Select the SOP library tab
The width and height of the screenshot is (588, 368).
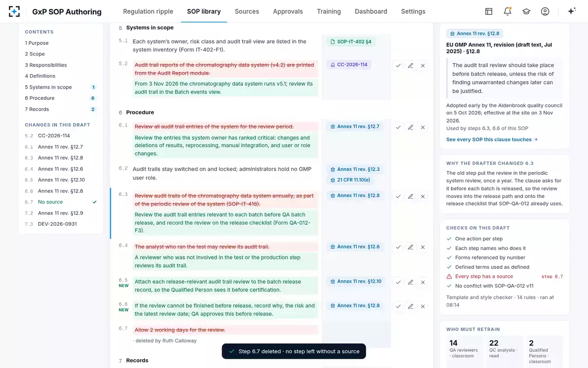(x=204, y=11)
